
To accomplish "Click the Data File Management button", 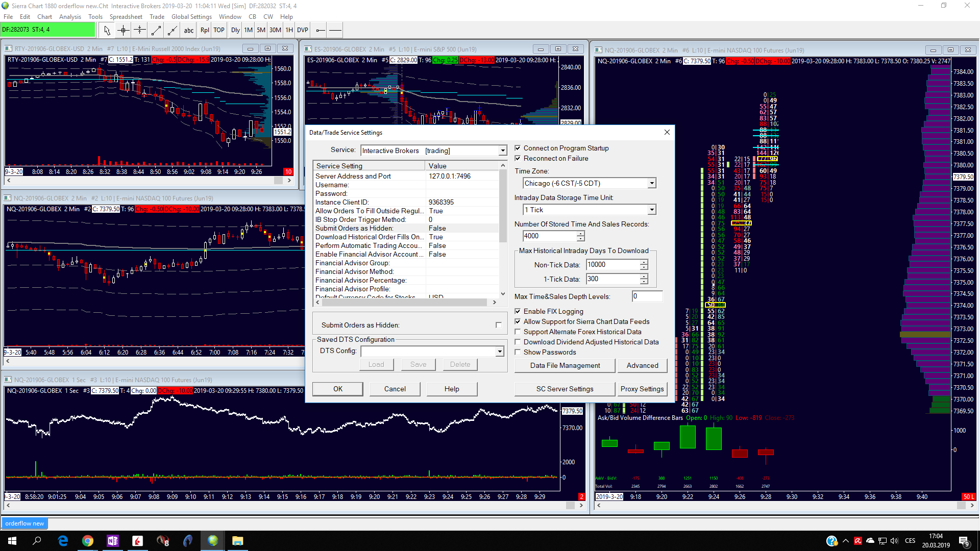I will point(565,365).
